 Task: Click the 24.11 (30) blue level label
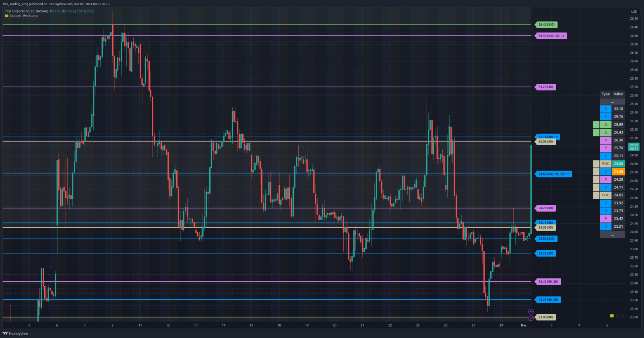pyautogui.click(x=545, y=223)
